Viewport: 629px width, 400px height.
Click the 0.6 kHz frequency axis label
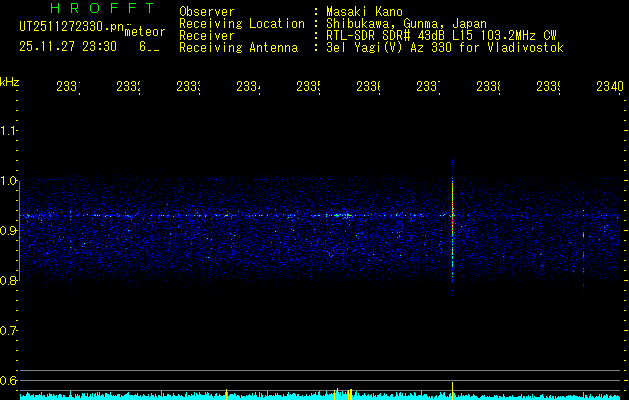(x=8, y=380)
